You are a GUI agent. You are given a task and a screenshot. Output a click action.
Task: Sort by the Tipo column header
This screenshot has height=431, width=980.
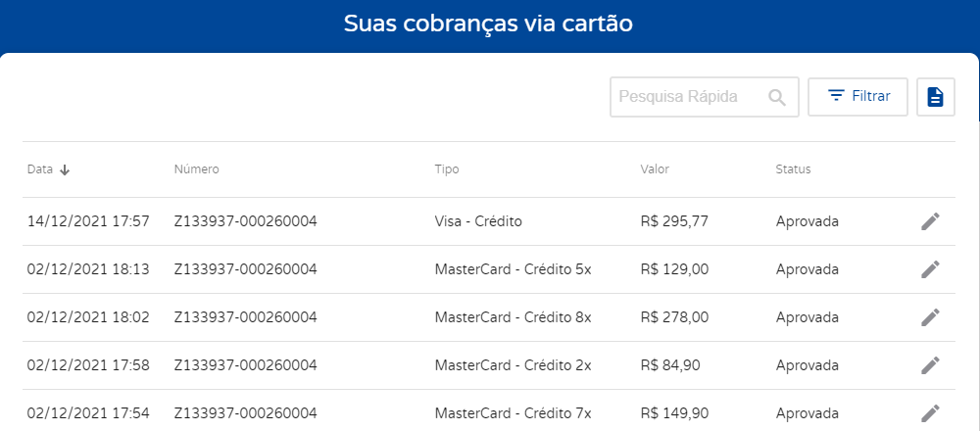point(446,169)
